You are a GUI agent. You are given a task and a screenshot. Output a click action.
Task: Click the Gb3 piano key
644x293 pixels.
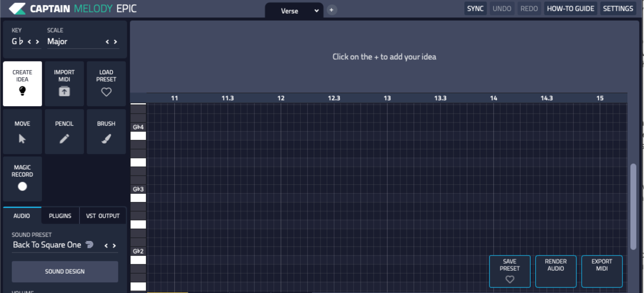pos(138,189)
